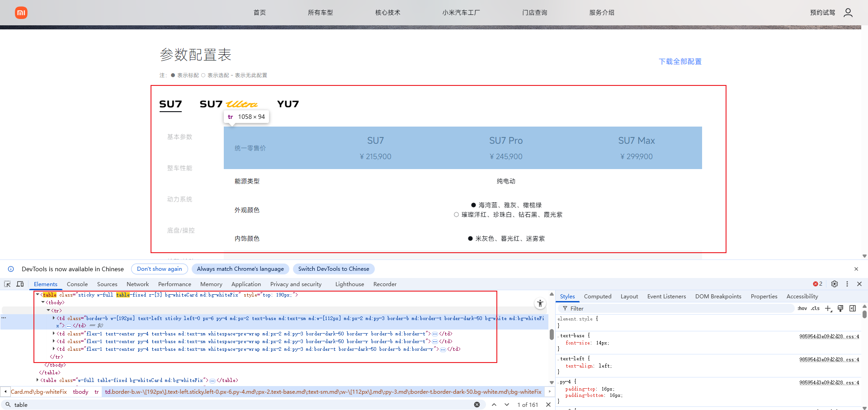Open 所有车型 navigation menu item
The height and width of the screenshot is (410, 868).
[x=321, y=13]
